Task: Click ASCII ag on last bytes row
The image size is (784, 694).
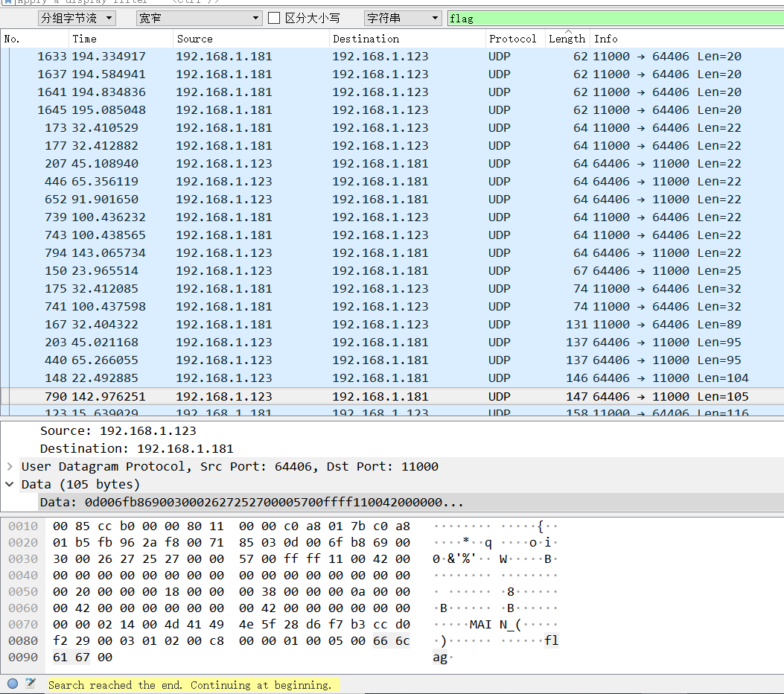Action: [440, 658]
